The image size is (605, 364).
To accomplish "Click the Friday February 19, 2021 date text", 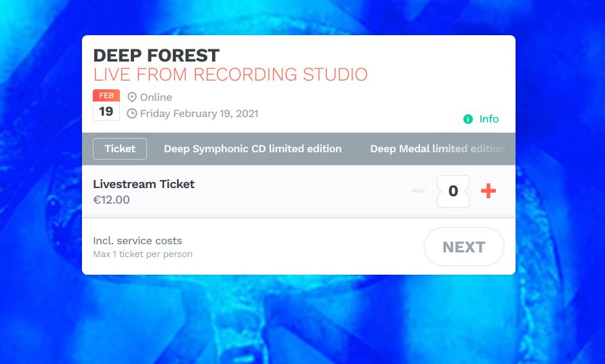I will coord(199,114).
